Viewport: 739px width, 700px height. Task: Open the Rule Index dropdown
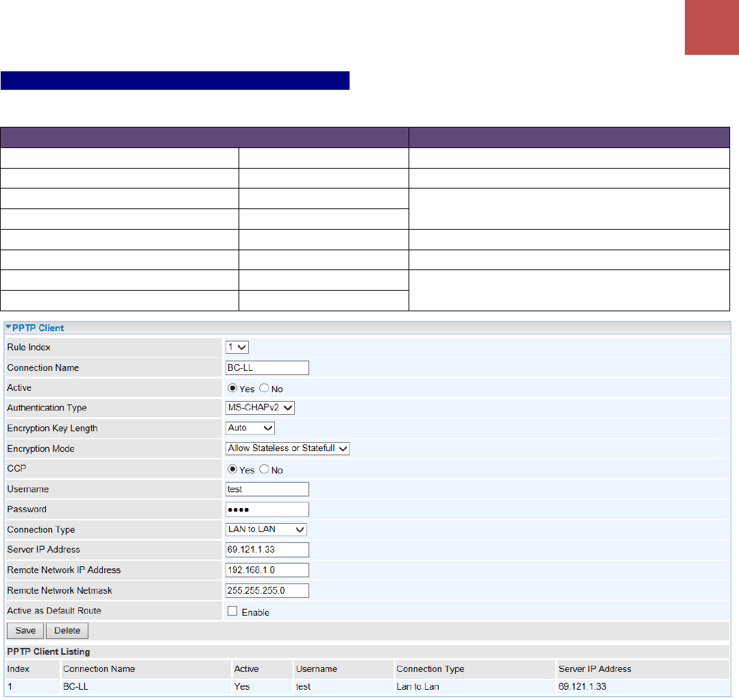coord(237,348)
